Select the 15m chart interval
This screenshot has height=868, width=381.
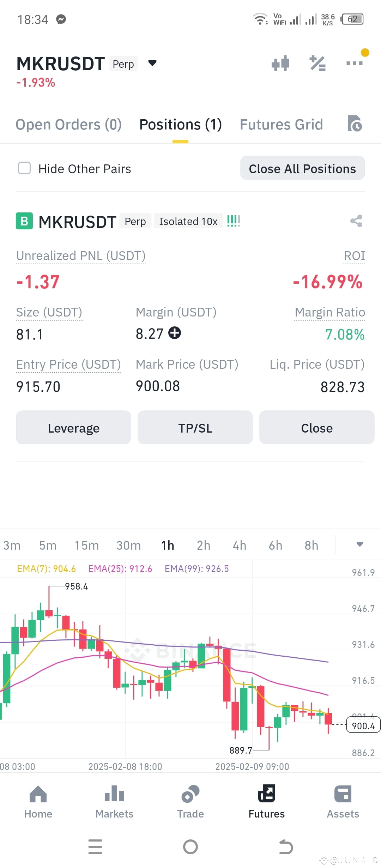tap(87, 545)
